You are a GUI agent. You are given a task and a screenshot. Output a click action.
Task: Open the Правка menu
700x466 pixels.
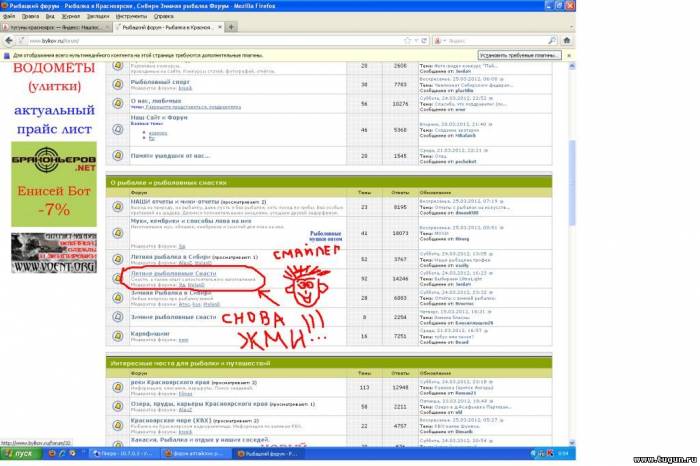point(30,16)
